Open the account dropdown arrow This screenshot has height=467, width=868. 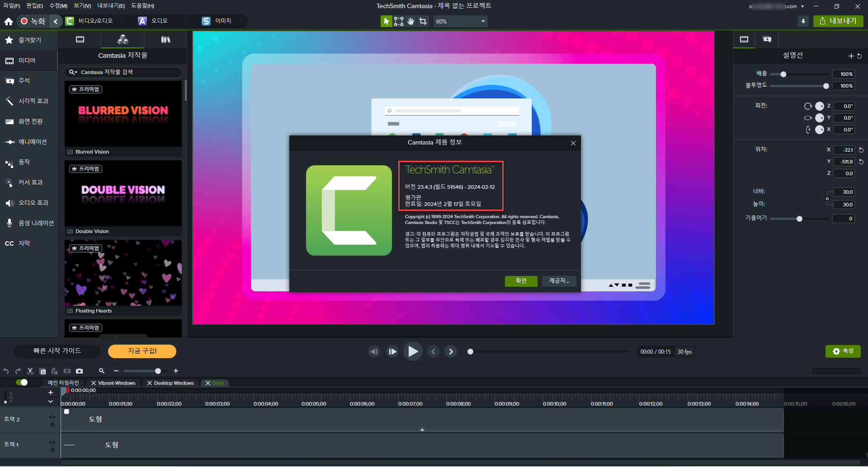(x=802, y=6)
